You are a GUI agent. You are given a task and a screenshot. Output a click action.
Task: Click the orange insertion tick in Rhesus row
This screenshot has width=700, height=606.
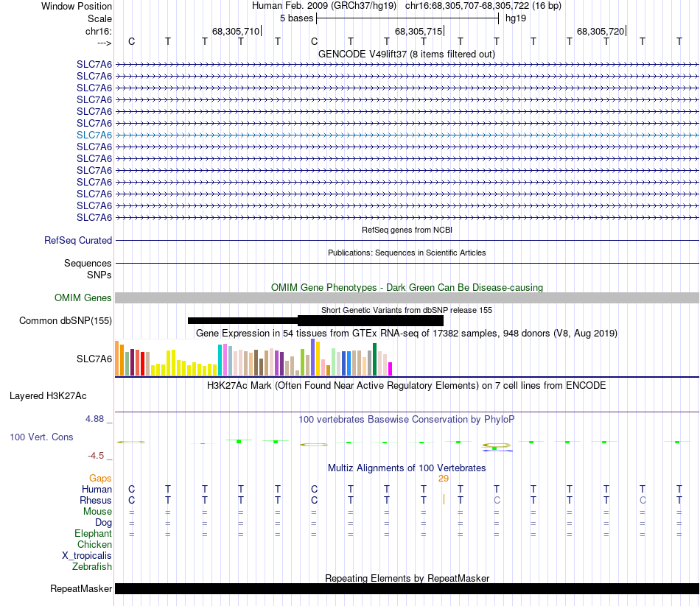pos(444,499)
